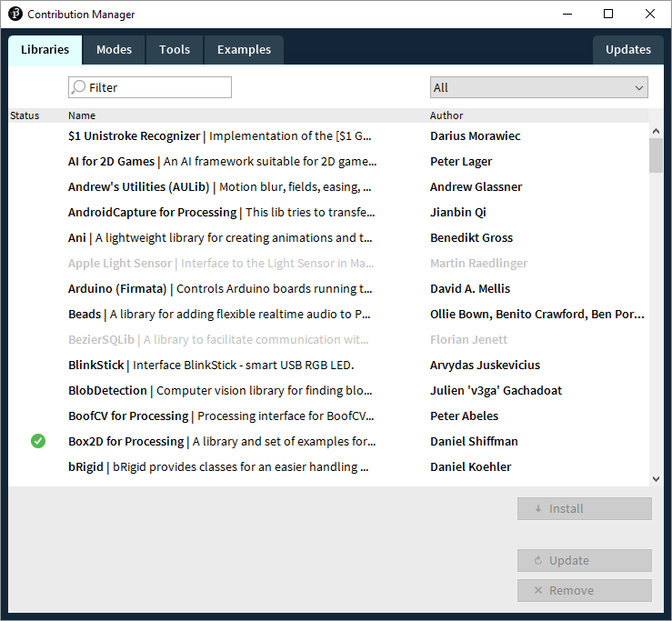Select the AI for 2D Games library
Image resolution: width=672 pixels, height=621 pixels.
click(328, 161)
